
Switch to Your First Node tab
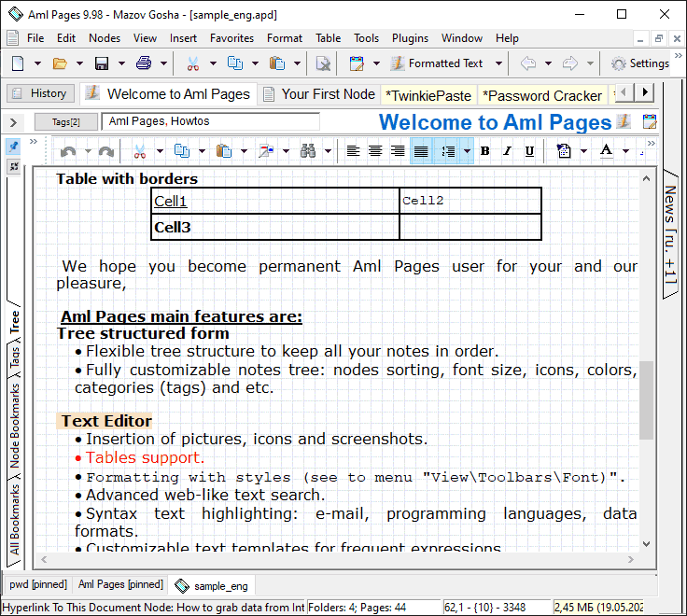click(319, 94)
